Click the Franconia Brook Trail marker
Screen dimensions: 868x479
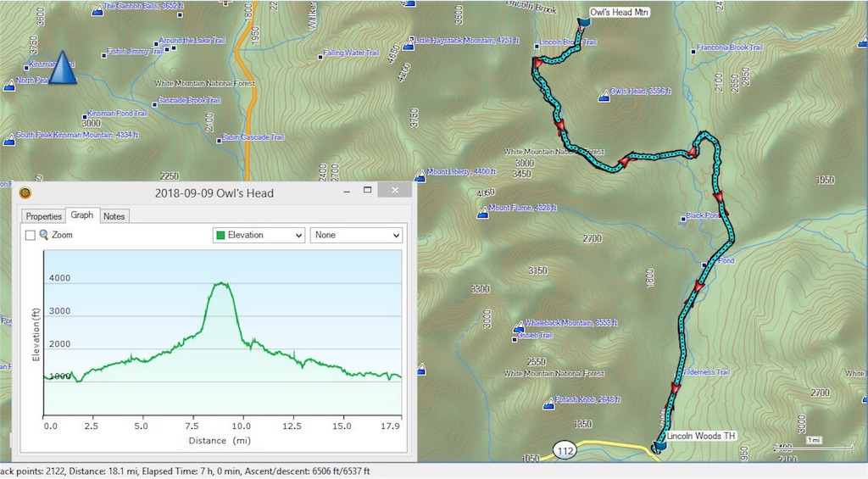(x=693, y=52)
